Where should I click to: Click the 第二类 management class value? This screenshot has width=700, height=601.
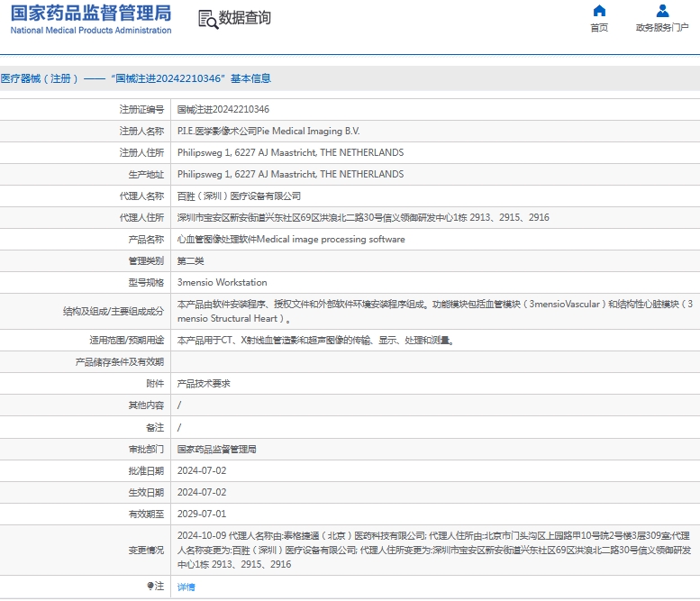point(191,260)
